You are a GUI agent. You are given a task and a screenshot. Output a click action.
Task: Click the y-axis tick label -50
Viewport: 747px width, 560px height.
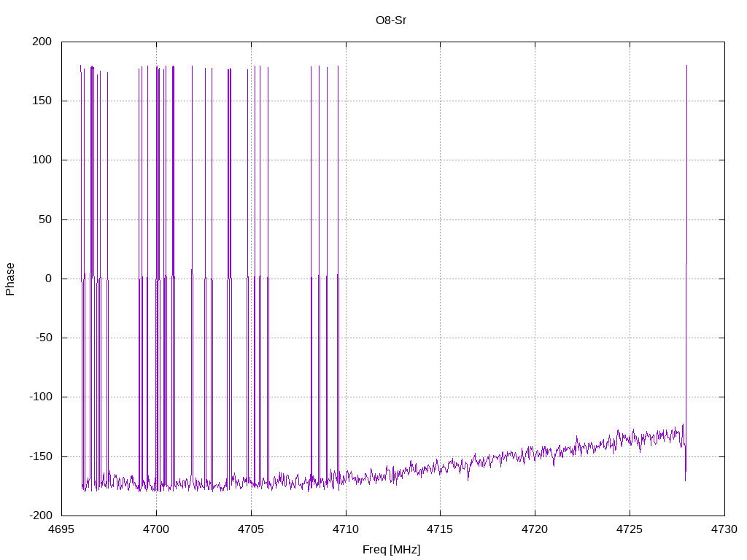43,338
